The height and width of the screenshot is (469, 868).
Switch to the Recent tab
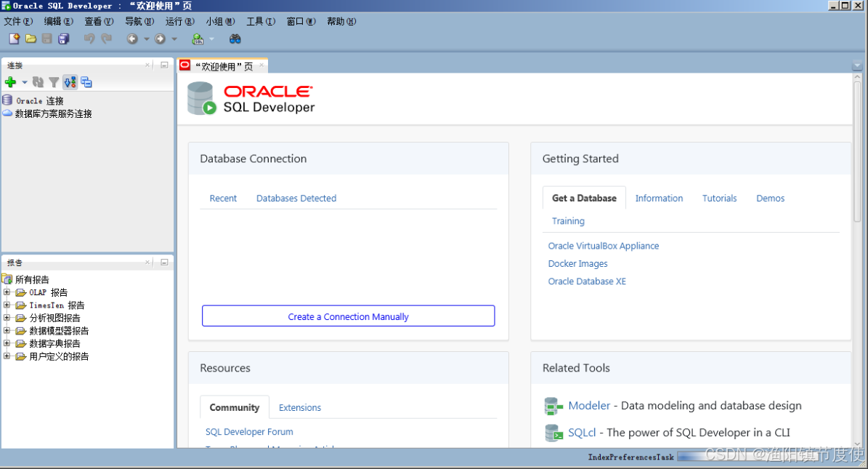223,198
